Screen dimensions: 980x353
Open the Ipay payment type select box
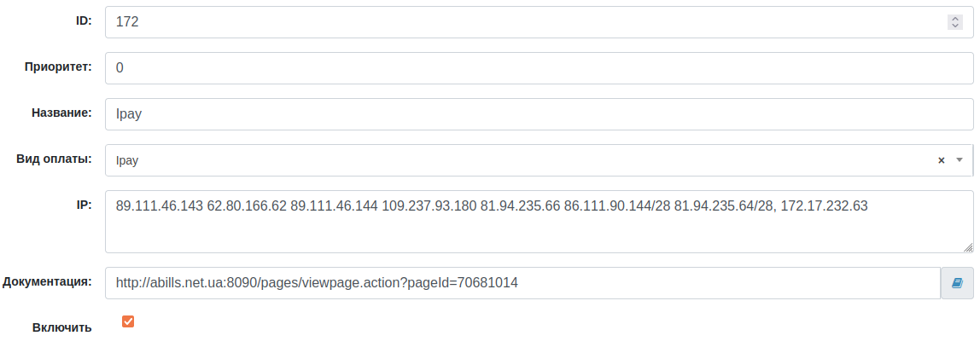coord(512,159)
